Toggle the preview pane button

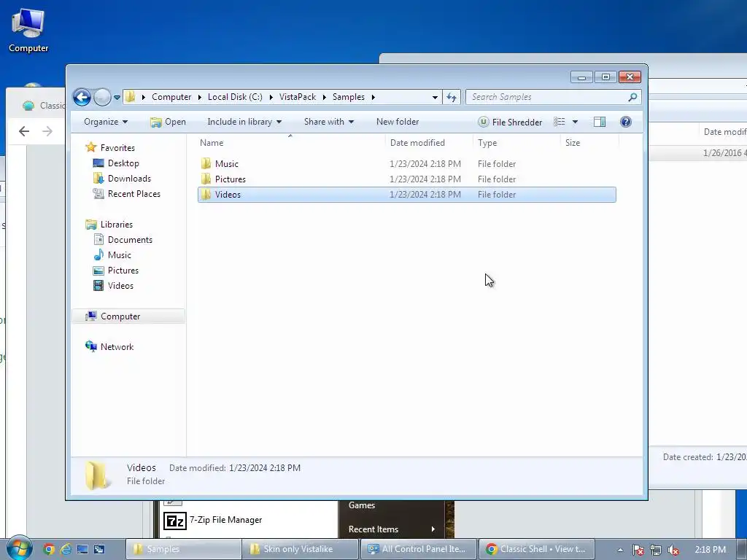600,122
